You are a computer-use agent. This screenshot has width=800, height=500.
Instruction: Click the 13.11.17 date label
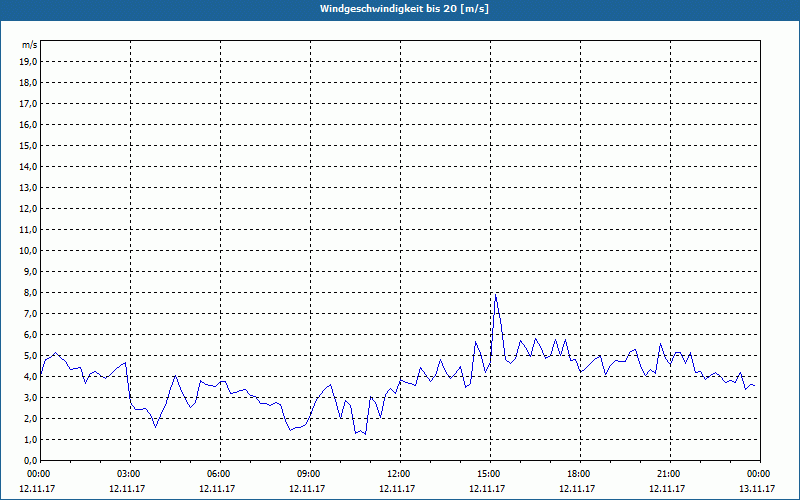click(757, 488)
